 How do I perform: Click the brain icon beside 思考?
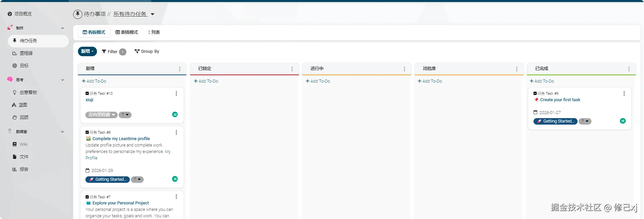(x=10, y=80)
